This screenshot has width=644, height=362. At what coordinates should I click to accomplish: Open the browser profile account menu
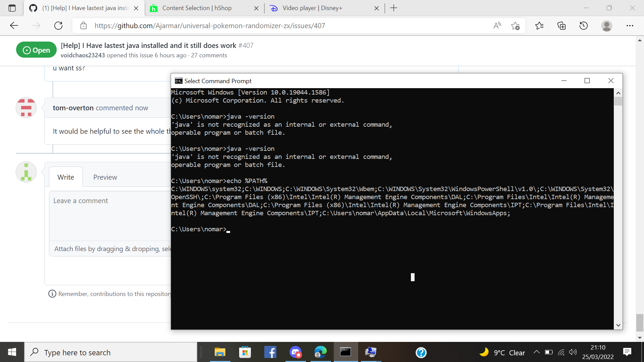(x=607, y=25)
